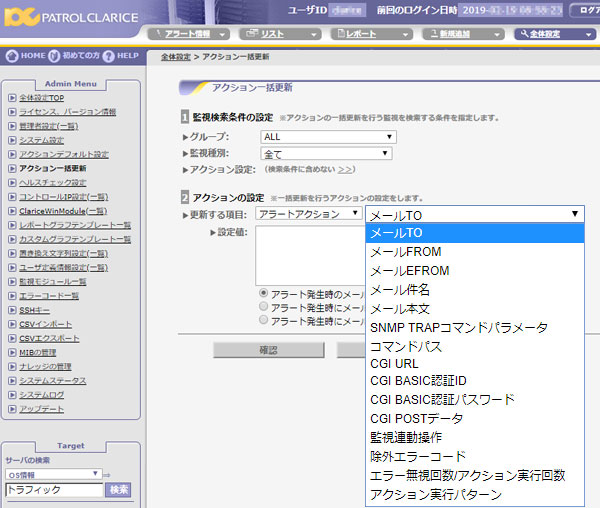
Task: Click the HOME house icon
Action: tap(12, 56)
